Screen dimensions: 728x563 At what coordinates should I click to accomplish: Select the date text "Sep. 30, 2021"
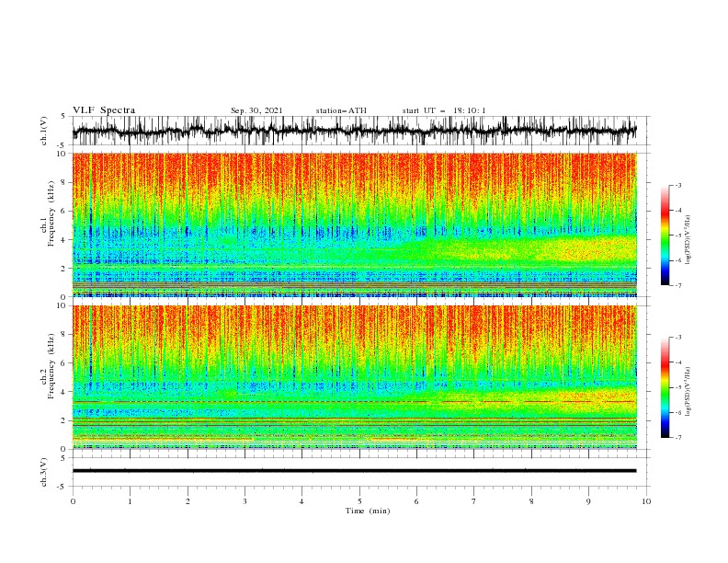pos(256,110)
